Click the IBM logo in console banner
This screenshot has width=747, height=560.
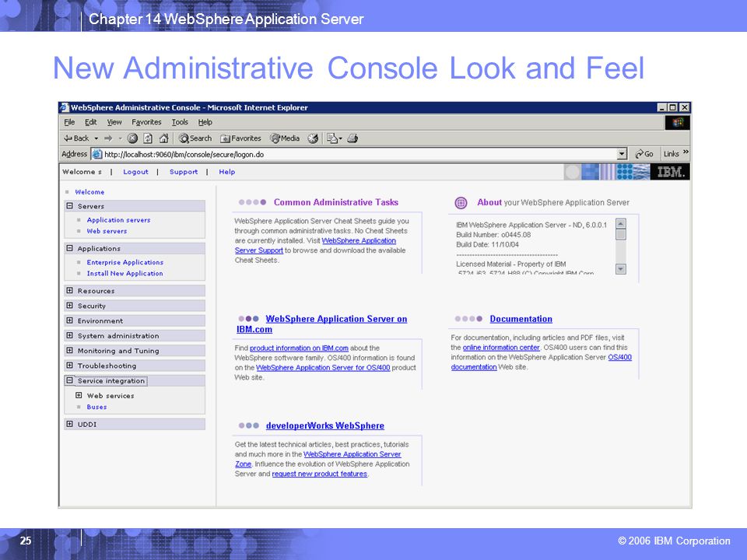coord(670,172)
